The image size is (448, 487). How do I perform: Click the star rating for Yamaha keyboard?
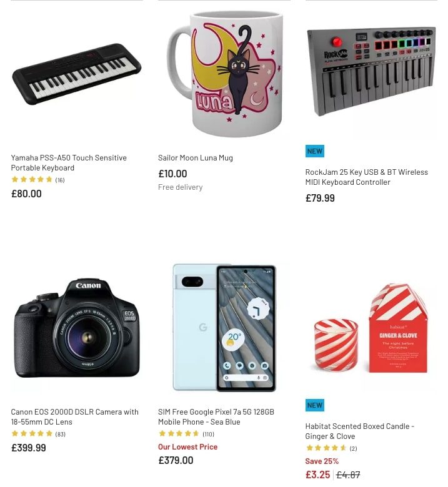38,180
